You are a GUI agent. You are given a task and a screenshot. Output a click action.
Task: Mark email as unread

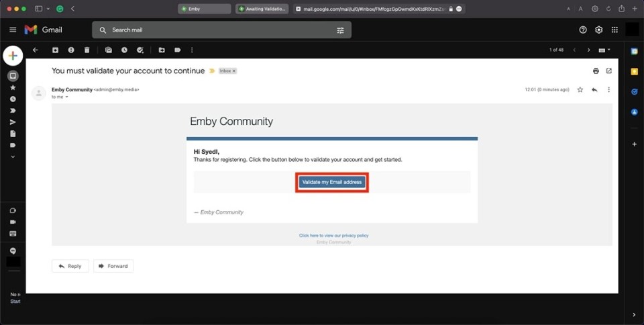tap(109, 50)
